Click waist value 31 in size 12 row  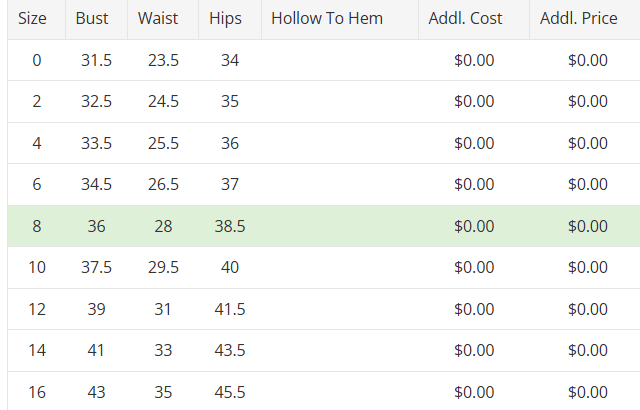(163, 309)
